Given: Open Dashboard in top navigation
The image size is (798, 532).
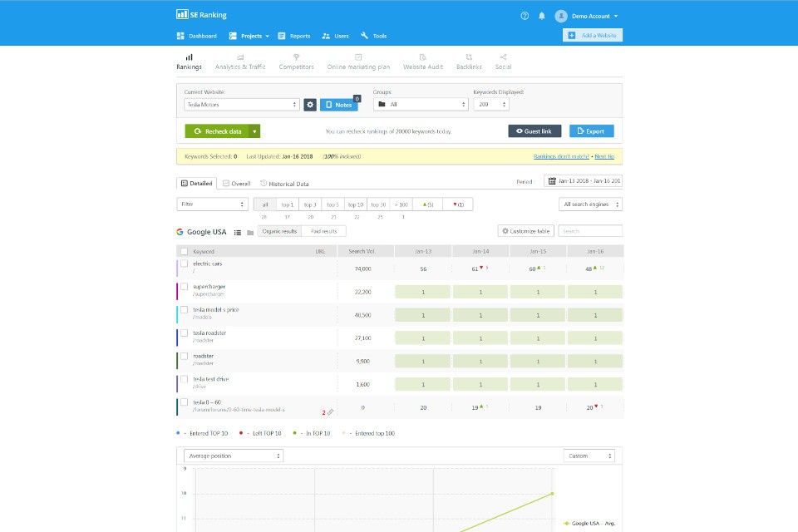Looking at the screenshot, I should (196, 36).
